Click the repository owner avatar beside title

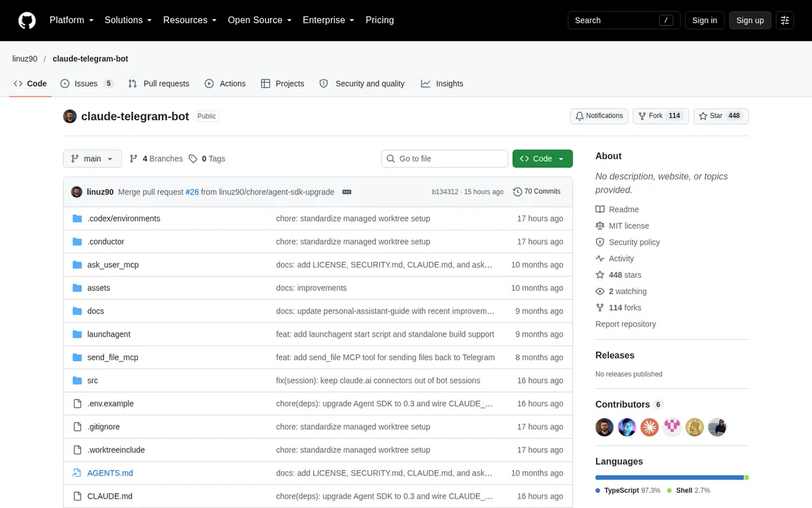point(70,116)
